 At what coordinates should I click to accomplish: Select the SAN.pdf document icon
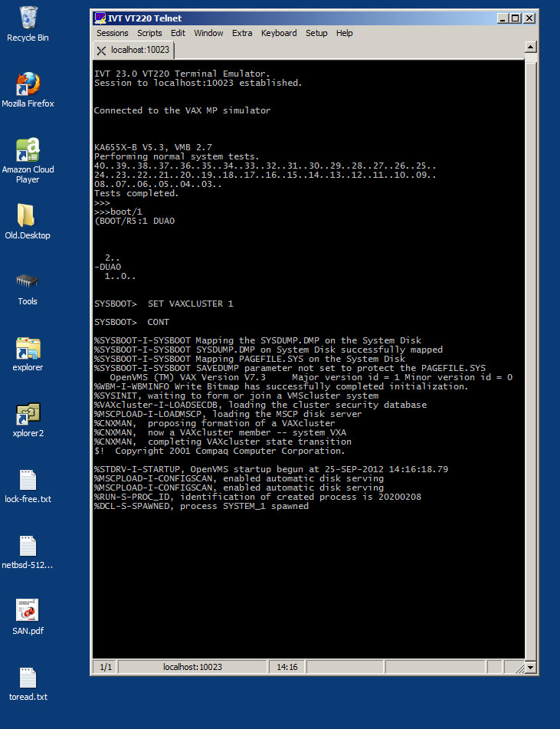pyautogui.click(x=28, y=610)
